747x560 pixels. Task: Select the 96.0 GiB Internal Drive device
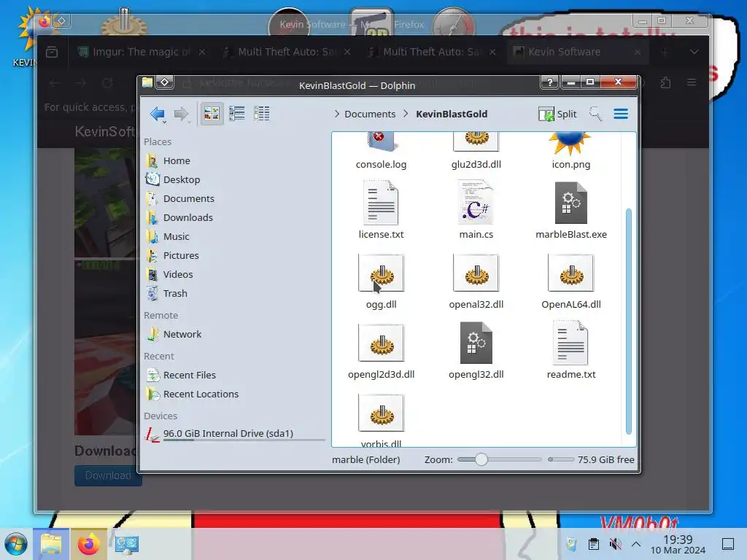click(x=228, y=434)
